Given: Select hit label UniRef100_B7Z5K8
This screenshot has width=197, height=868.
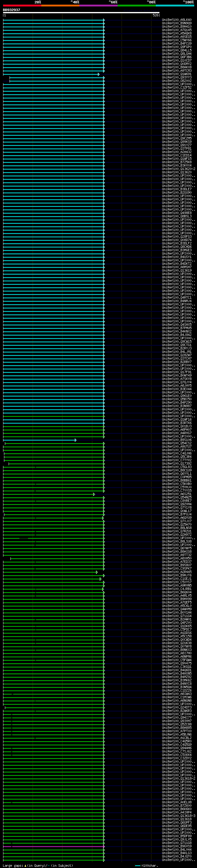Looking at the screenshot, I should click(177, 162).
